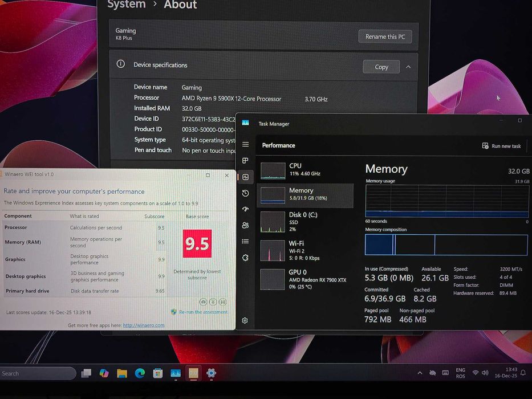Screen dimensions: 532x399
Task: Open notification bell on taskbar
Action: 523,373
